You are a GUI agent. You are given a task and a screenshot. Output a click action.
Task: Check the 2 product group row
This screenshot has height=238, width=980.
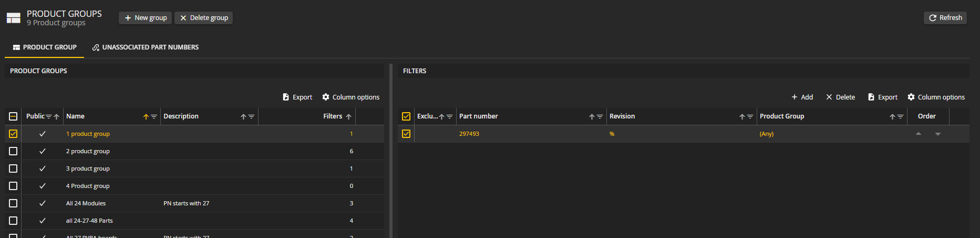pos(13,151)
